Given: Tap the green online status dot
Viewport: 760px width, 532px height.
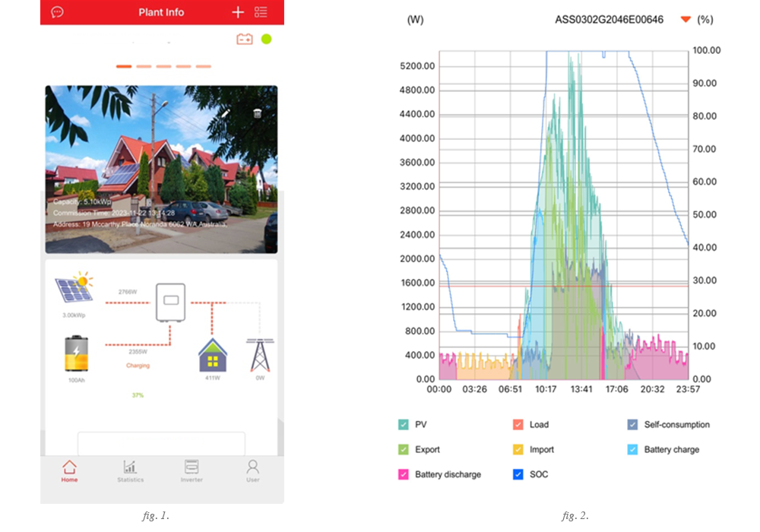Looking at the screenshot, I should click(266, 39).
